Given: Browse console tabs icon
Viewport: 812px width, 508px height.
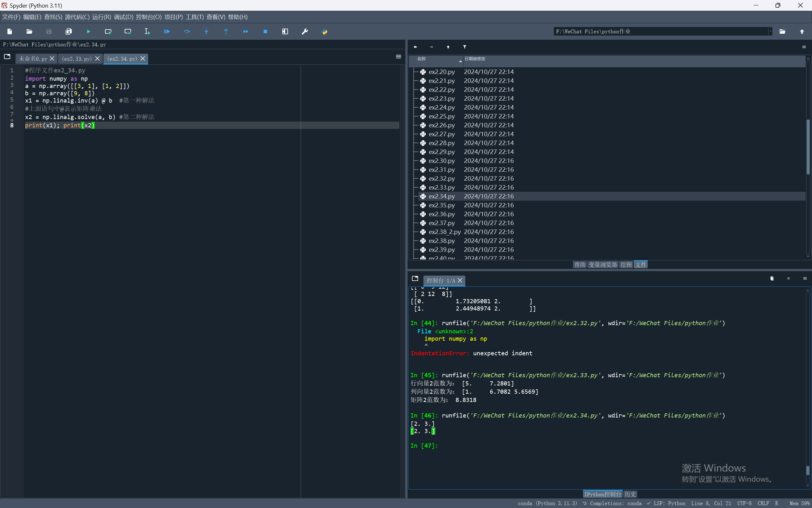Looking at the screenshot, I should [x=415, y=278].
